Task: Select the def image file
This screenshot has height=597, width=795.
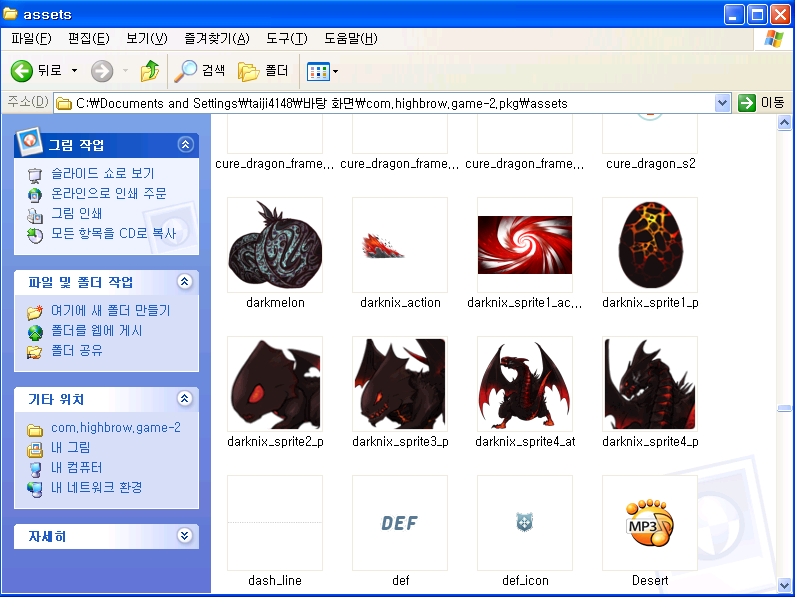Action: (x=399, y=523)
